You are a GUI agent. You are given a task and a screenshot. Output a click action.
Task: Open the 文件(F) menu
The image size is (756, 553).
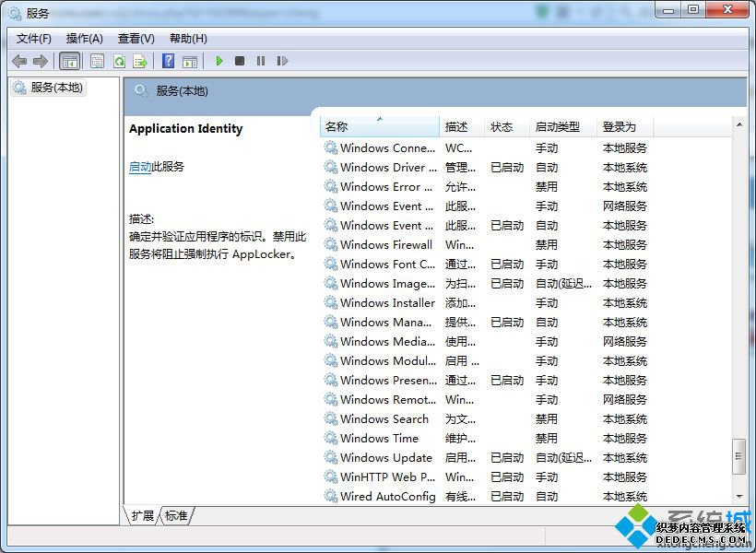point(34,39)
